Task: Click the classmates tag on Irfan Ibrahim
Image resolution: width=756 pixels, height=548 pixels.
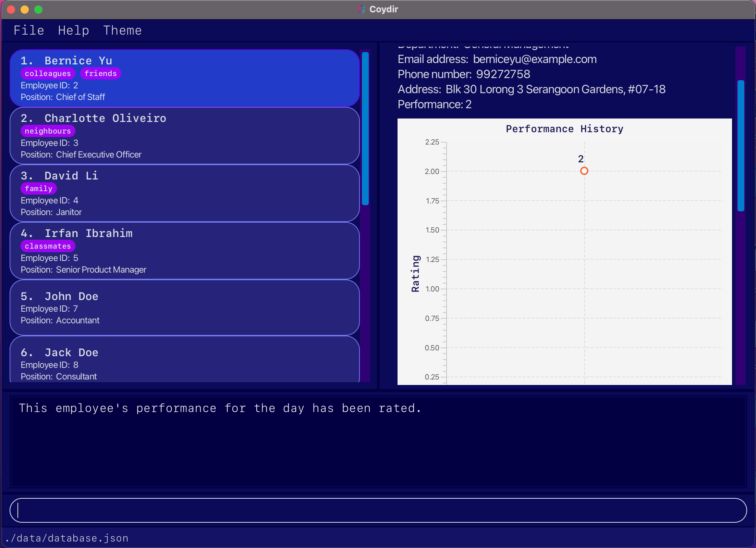Action: 48,246
